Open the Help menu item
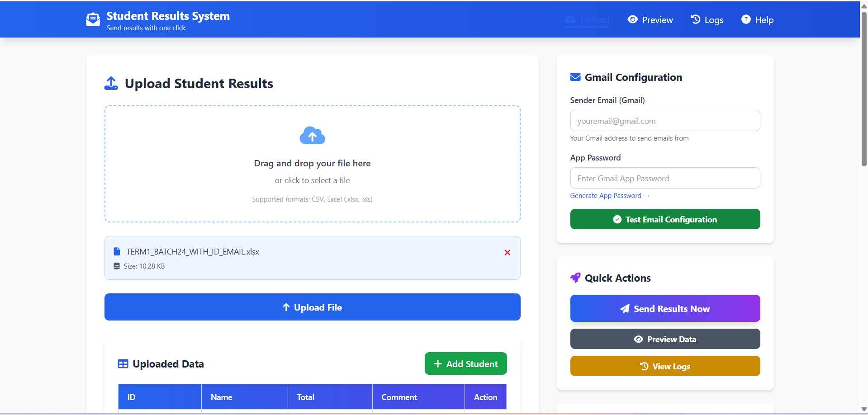The width and height of the screenshot is (868, 415). [757, 20]
